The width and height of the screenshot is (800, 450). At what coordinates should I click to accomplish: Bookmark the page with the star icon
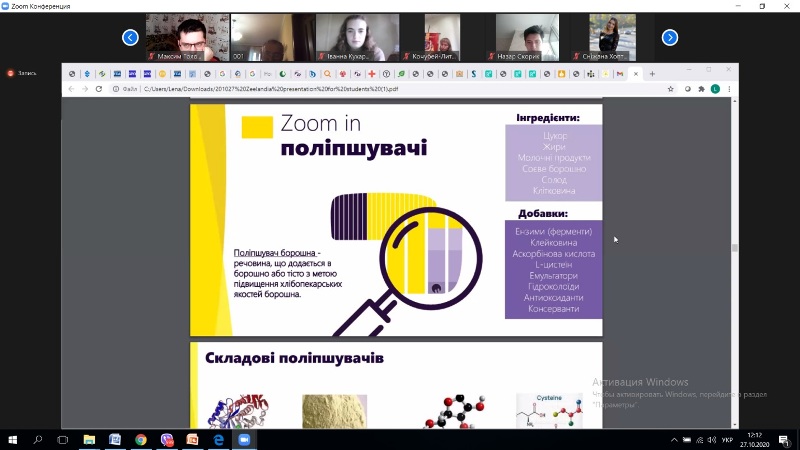[670, 89]
